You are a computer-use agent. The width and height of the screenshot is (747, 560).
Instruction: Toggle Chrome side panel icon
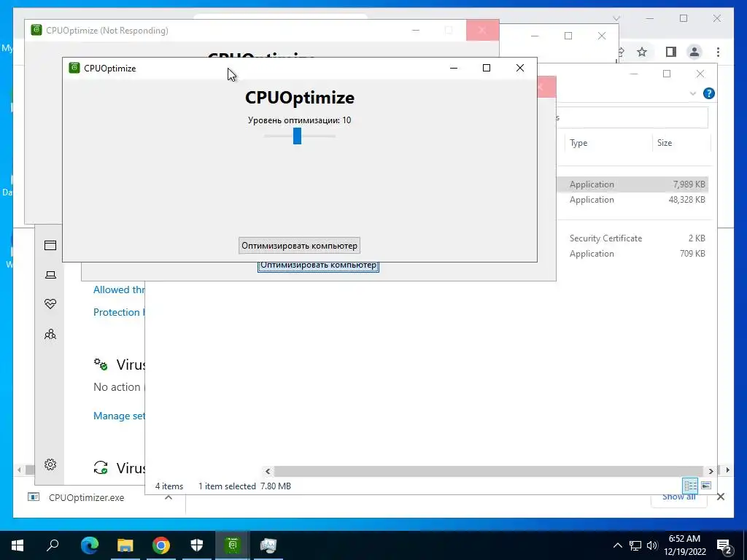tap(671, 52)
